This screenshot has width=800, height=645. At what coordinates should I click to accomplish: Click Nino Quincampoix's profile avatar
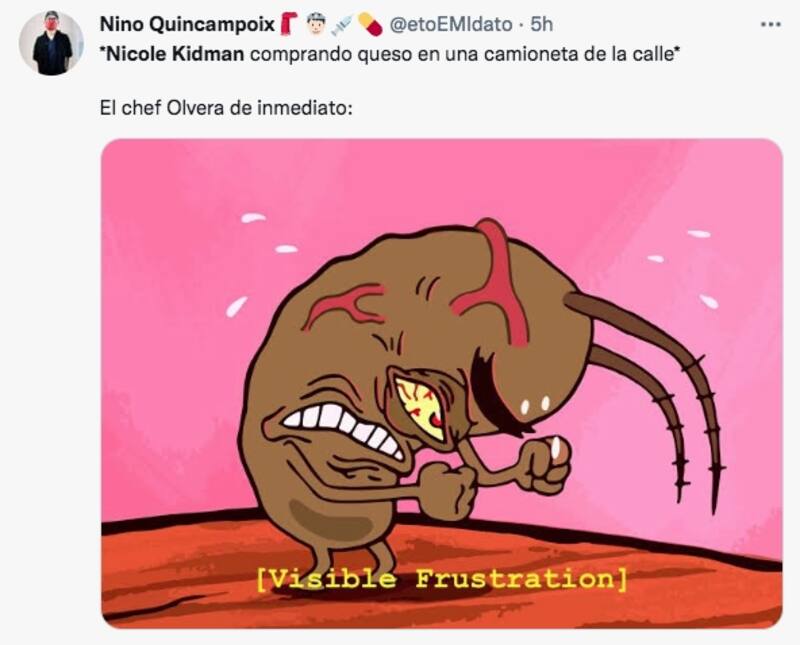pos(51,43)
